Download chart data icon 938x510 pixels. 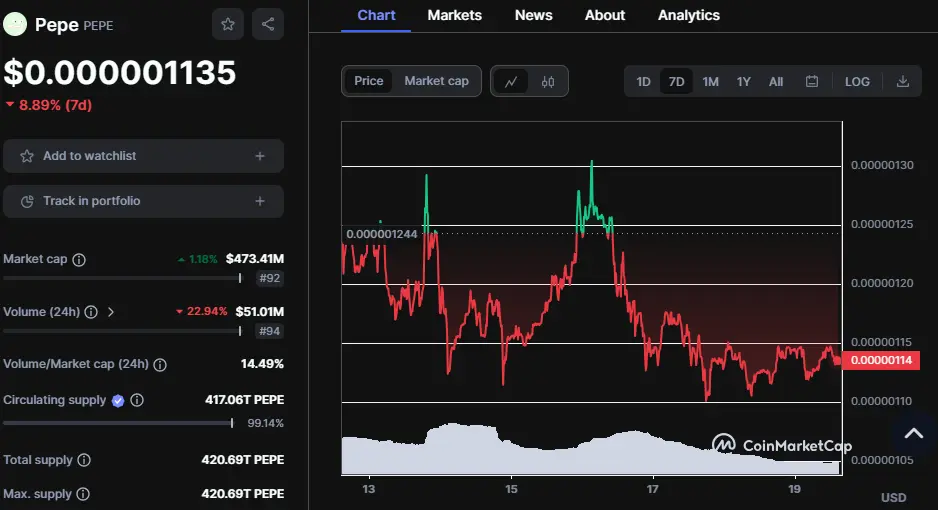pyautogui.click(x=903, y=81)
